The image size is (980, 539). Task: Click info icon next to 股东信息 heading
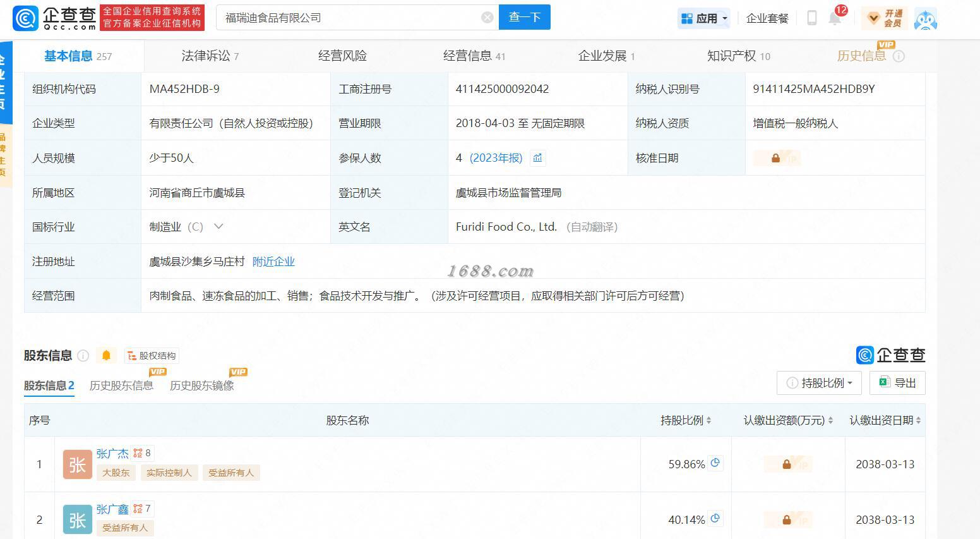(83, 356)
